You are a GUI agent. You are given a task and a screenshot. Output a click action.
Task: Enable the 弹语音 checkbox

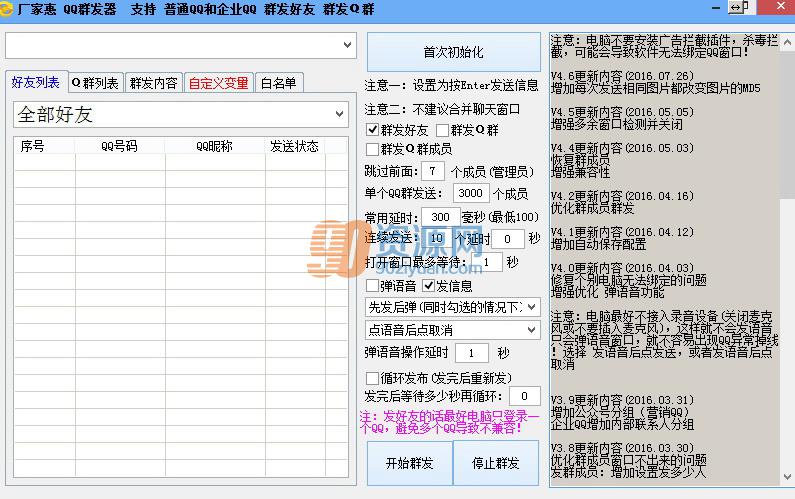[372, 286]
